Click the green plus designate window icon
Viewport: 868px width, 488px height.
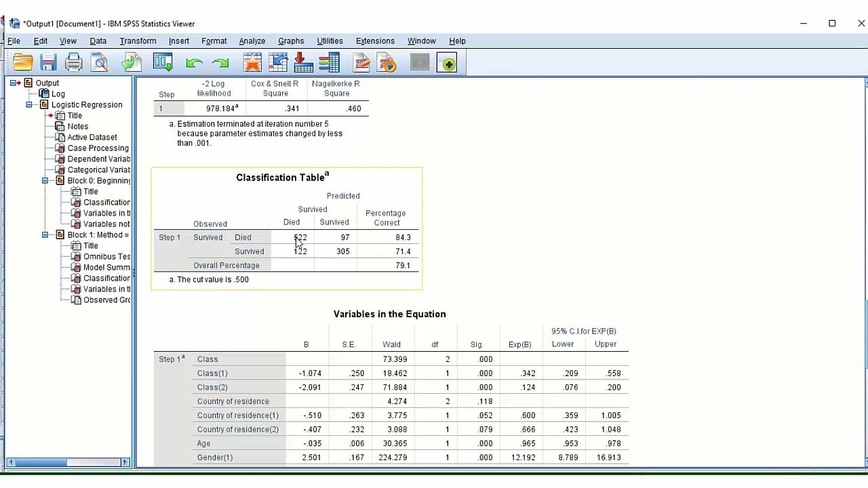448,63
